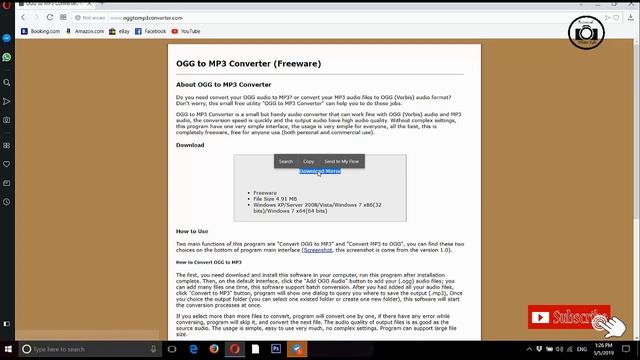Launch Firefox from the taskbar

[214, 349]
